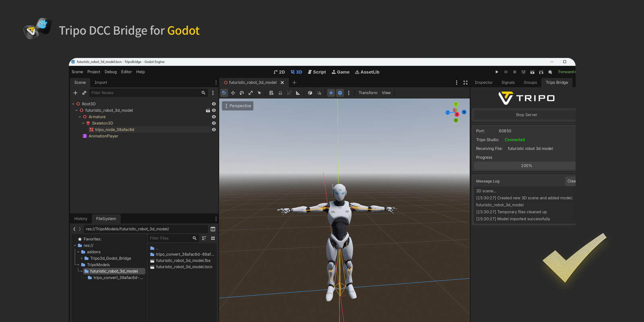Click the Add Child Node plus icon
This screenshot has height=322, width=644.
[x=75, y=93]
